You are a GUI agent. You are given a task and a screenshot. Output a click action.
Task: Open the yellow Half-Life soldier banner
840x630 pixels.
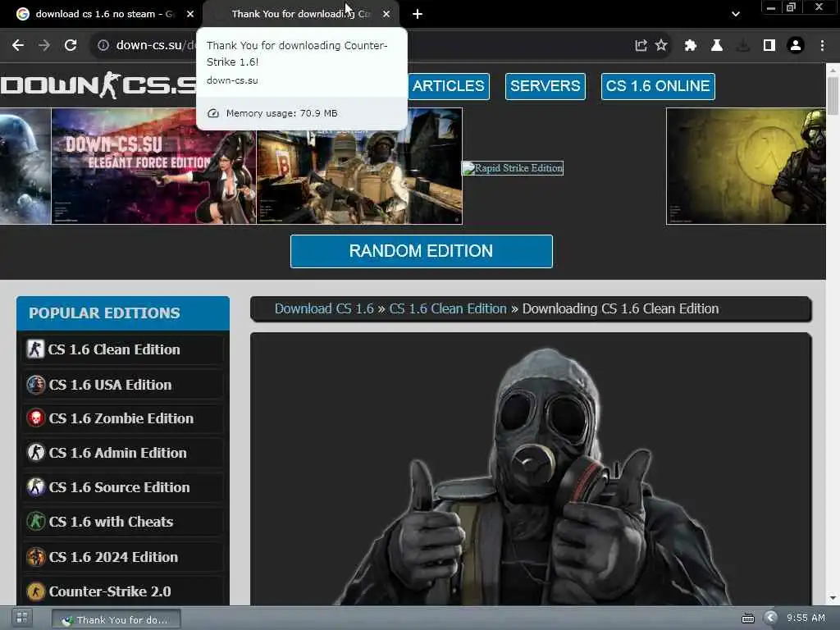click(x=746, y=166)
